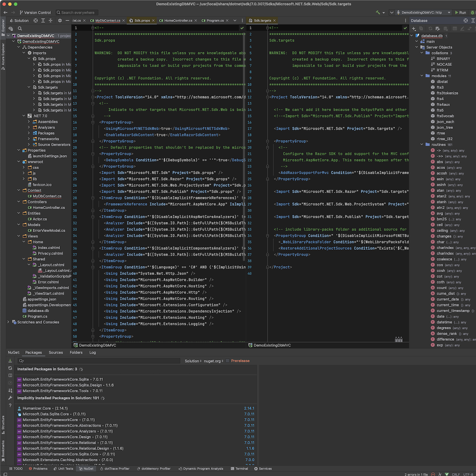This screenshot has width=476, height=476.
Task: Open the dotTrace Profiler tool window
Action: pos(114,468)
